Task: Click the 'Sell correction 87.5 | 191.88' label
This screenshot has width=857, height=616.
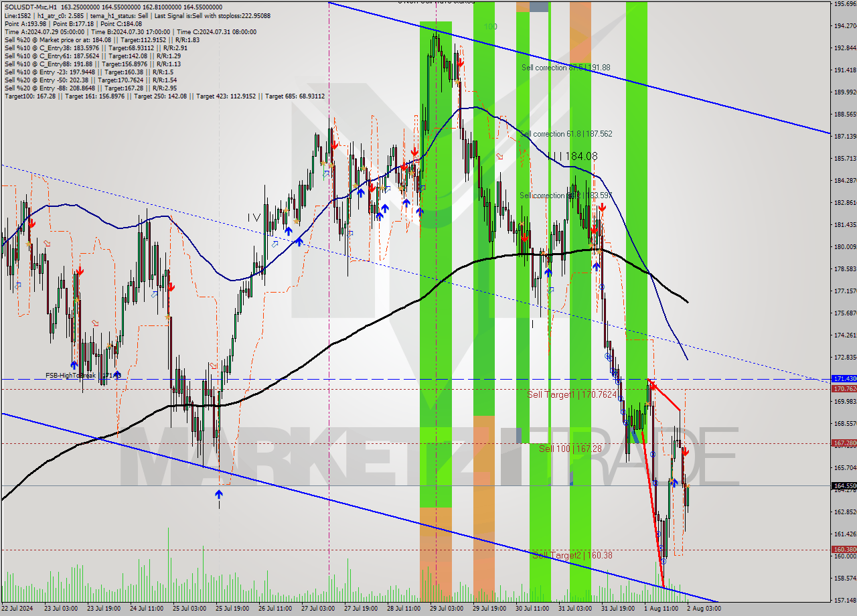Action: pos(566,68)
